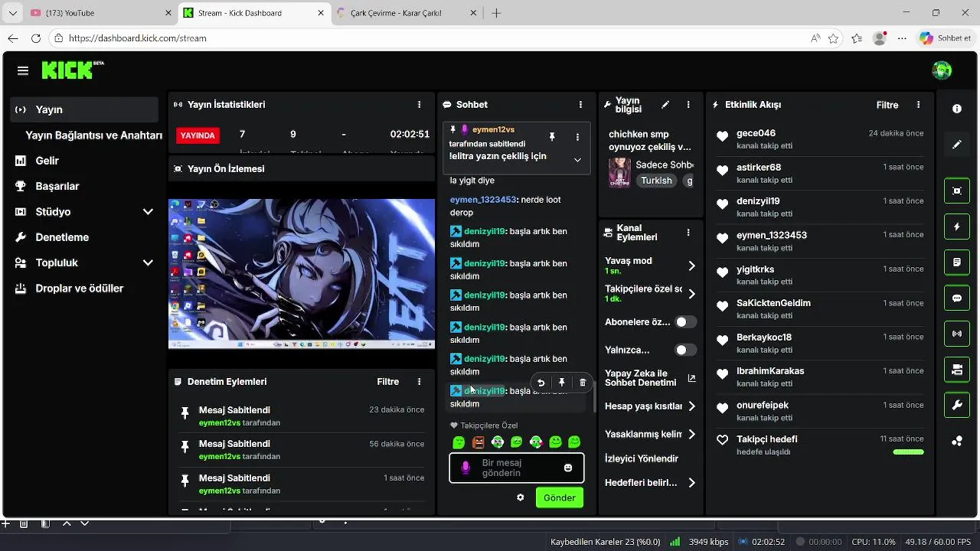Go to Yayın in the left sidebar
This screenshot has width=980, height=551.
[x=84, y=109]
